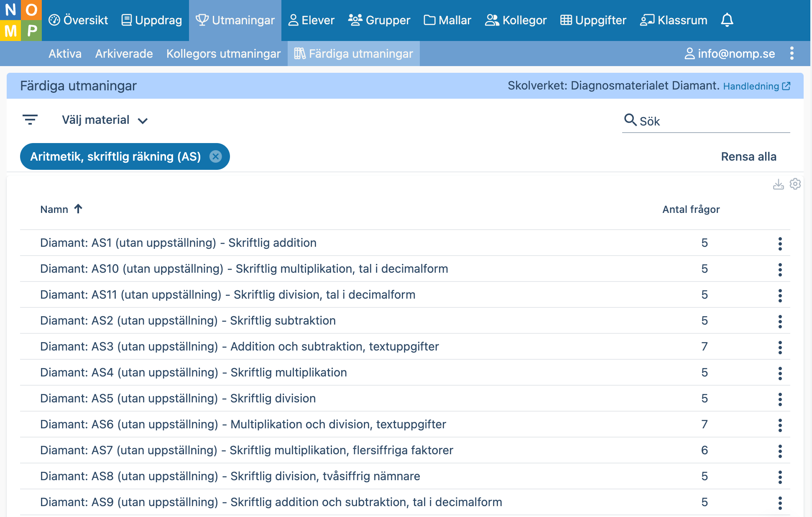Open Diamant: AS5 Skriftlig division

point(178,398)
